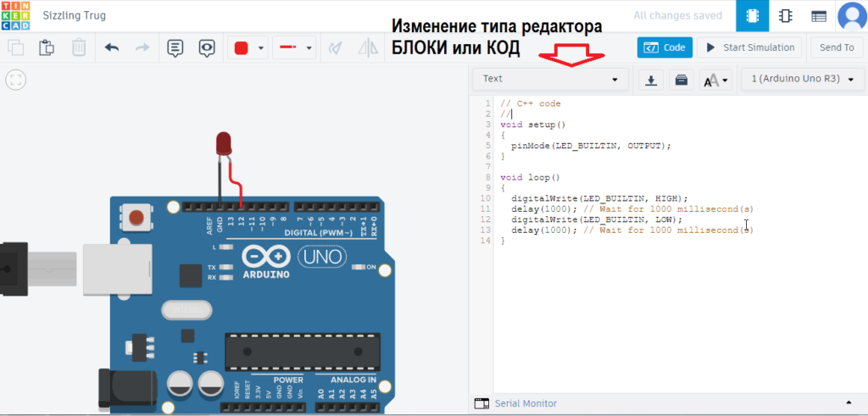868x416 pixels.
Task: Click 'digitalWrite(LED_BUILTIN, HIGH);' line
Action: [x=599, y=198]
